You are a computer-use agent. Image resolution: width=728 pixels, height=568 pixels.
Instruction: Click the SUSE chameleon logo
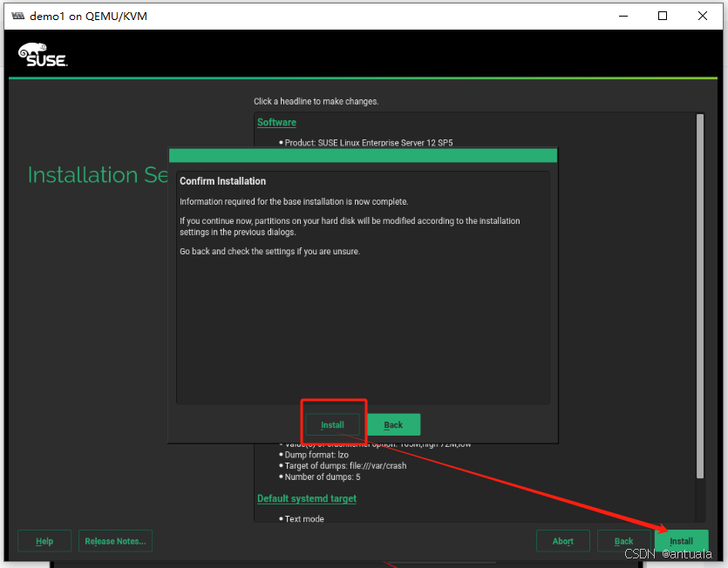[x=42, y=55]
